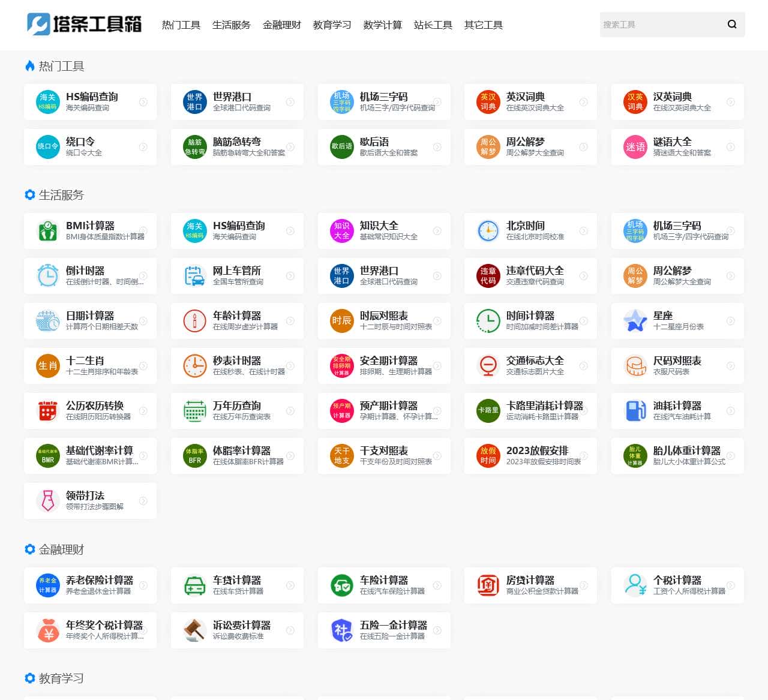Click into the 搜索工具 search field
Screen dimensions: 768x700
[x=659, y=25]
